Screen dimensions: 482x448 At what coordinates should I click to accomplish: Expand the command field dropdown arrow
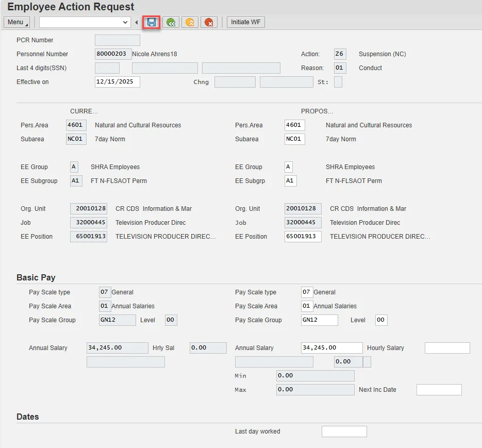[125, 22]
